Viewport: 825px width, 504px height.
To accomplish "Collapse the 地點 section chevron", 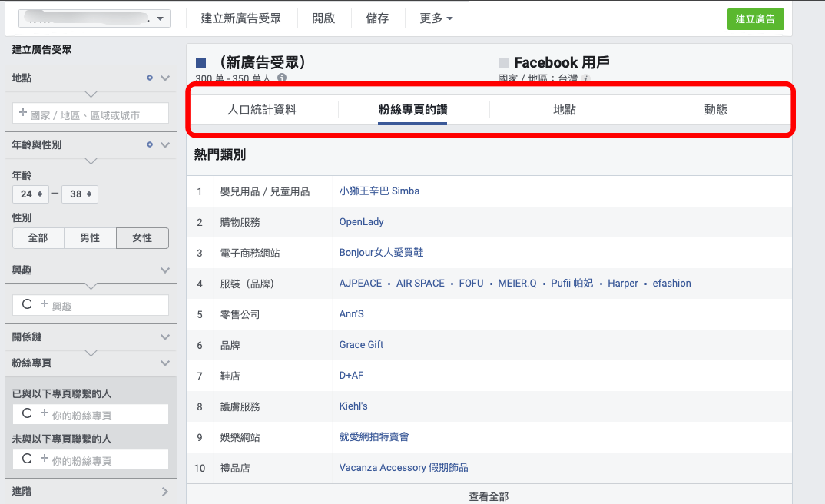I will coord(165,78).
